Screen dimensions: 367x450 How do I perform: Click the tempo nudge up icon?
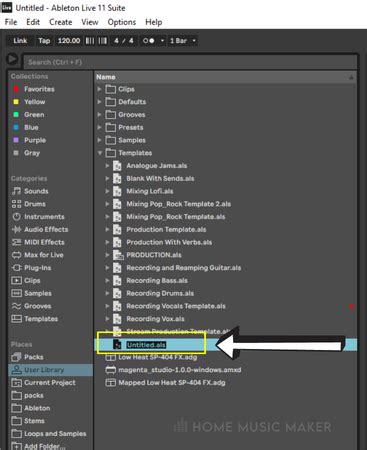pyautogui.click(x=103, y=41)
